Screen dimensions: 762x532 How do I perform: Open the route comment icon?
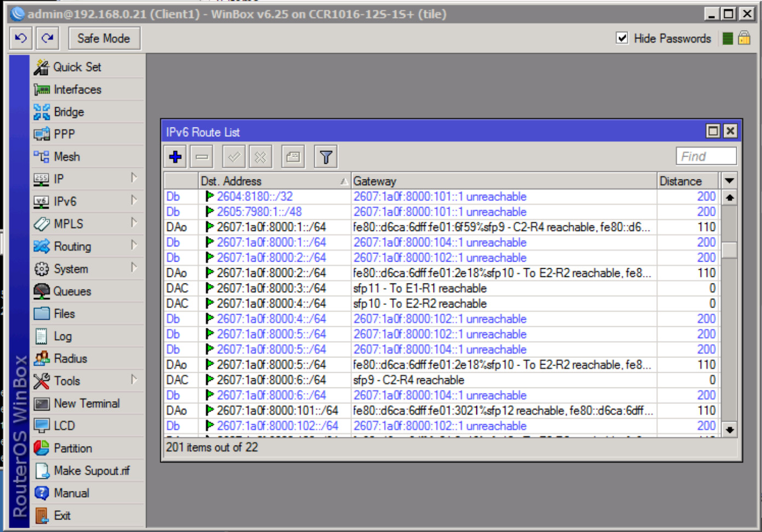(x=292, y=157)
